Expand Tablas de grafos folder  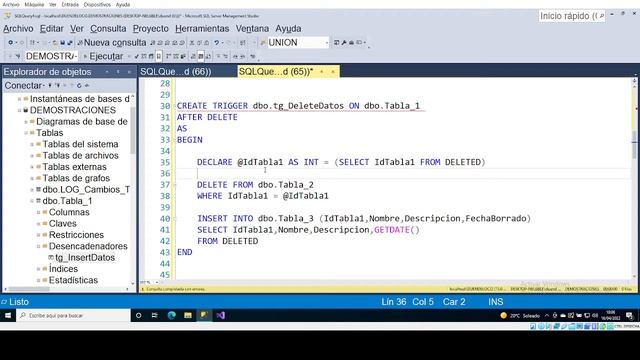pos(32,178)
